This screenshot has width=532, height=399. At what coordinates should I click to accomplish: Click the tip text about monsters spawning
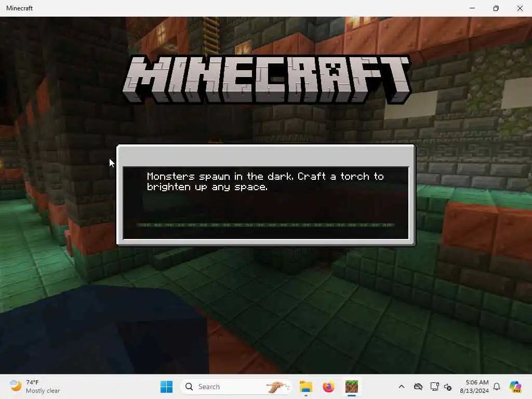(x=265, y=181)
